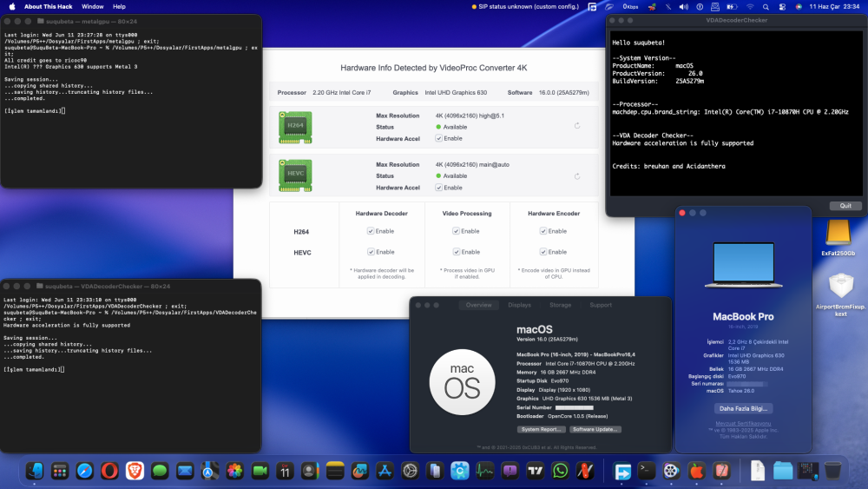Viewport: 868px width, 489px height.
Task: Open Activity Monitor in the Dock
Action: coord(485,471)
